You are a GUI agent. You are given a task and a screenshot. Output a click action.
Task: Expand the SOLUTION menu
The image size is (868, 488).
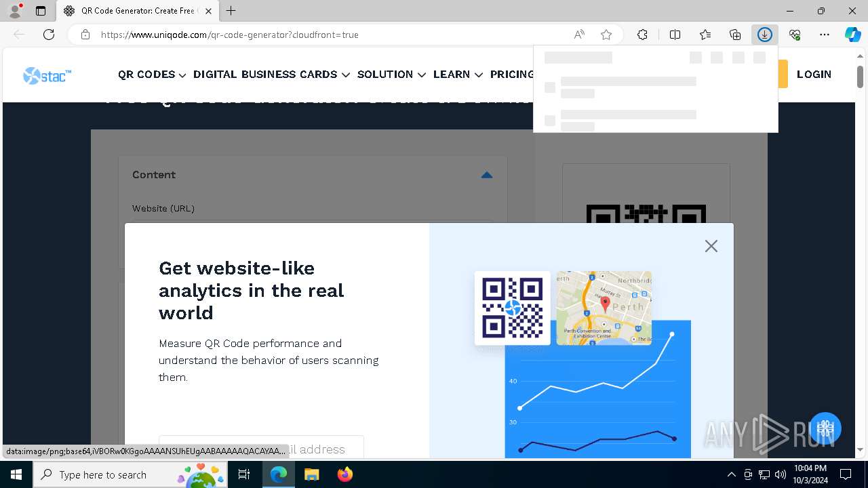pos(391,75)
